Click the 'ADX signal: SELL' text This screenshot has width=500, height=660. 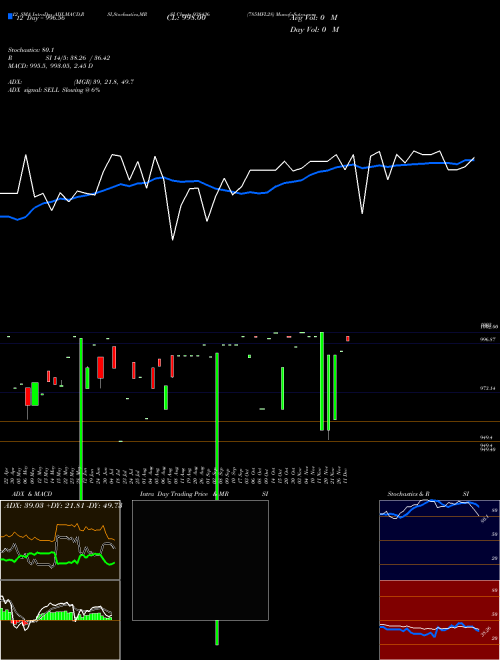click(x=34, y=90)
